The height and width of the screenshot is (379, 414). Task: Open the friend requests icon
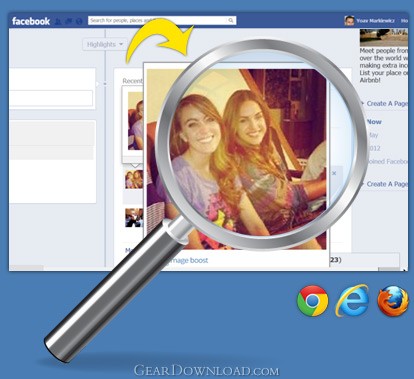[58, 21]
